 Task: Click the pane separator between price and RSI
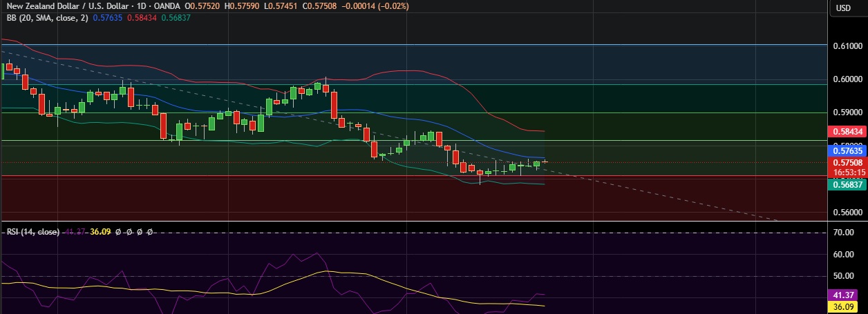[x=415, y=222]
